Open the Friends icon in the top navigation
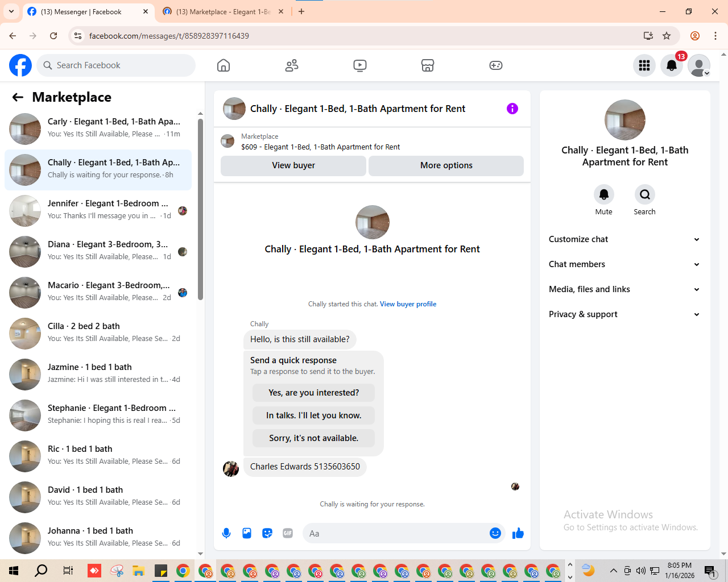The height and width of the screenshot is (582, 728). [292, 65]
